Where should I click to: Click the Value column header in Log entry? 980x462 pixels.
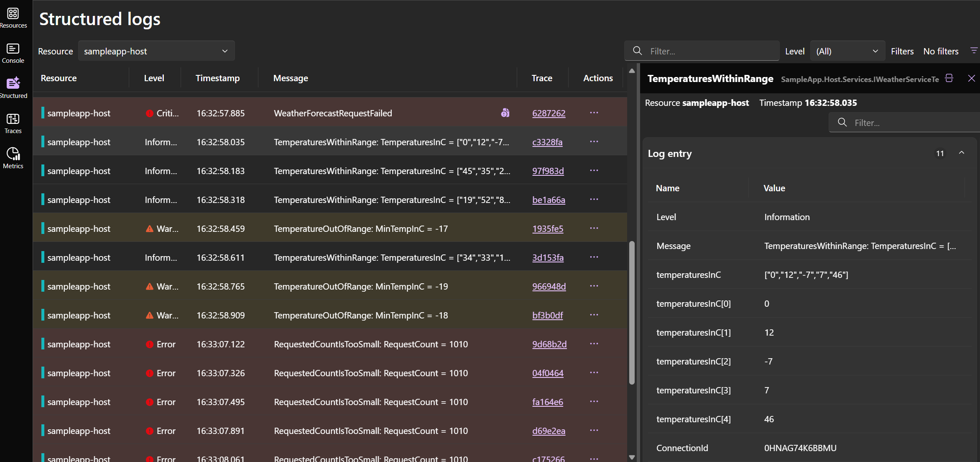774,188
